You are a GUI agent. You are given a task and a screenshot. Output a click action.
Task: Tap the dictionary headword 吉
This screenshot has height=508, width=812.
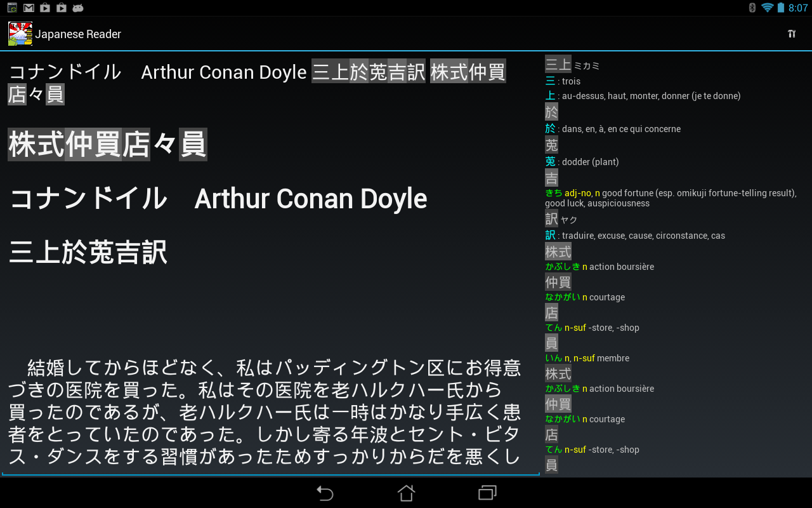551,178
